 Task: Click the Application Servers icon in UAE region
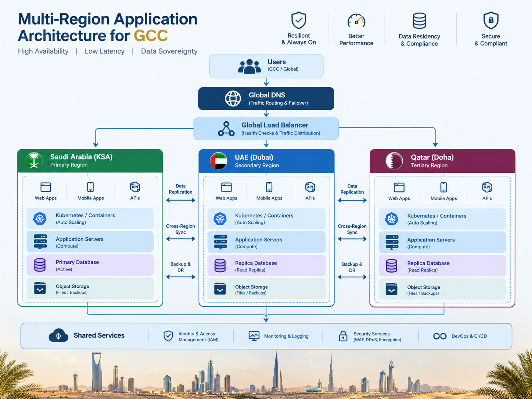[x=220, y=242]
